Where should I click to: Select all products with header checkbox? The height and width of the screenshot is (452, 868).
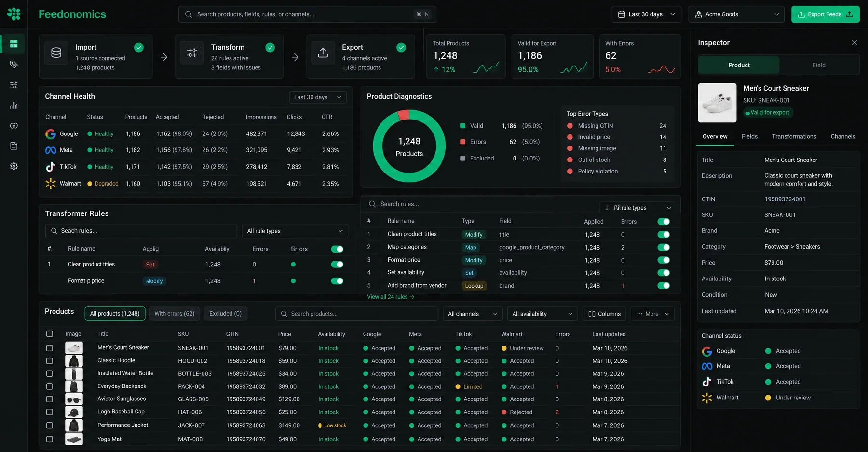click(50, 334)
